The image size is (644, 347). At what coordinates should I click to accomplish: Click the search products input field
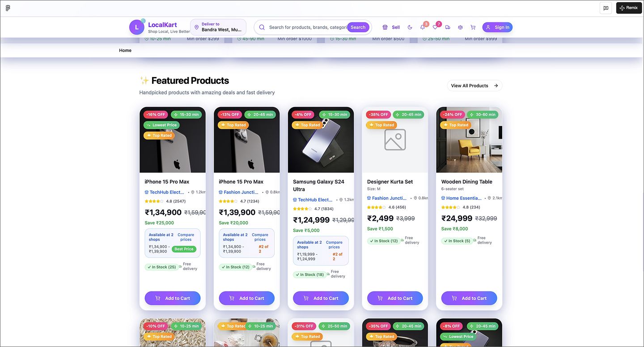[x=308, y=27]
